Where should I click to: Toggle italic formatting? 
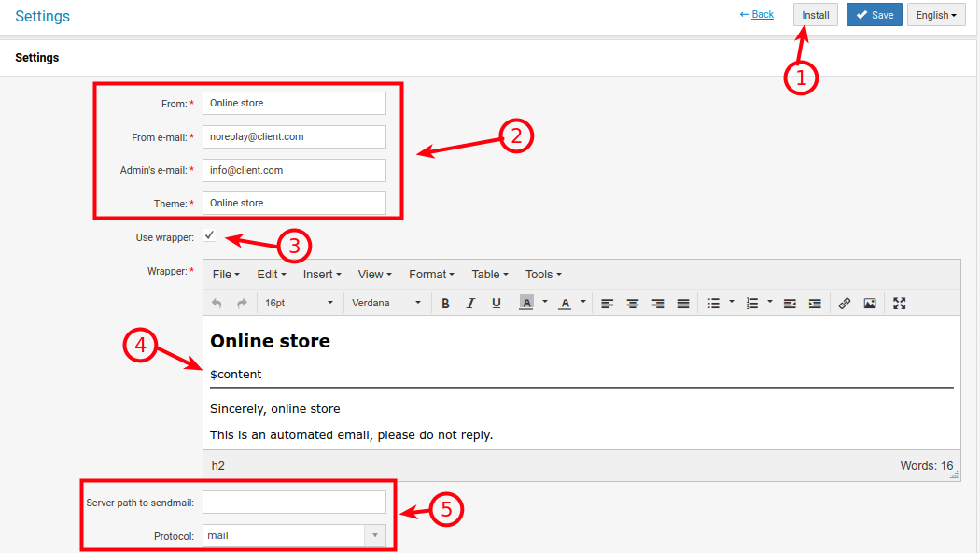click(470, 304)
